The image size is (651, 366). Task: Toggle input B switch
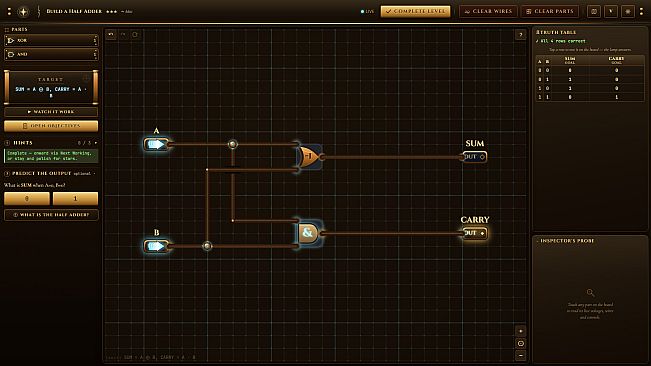pyautogui.click(x=156, y=246)
